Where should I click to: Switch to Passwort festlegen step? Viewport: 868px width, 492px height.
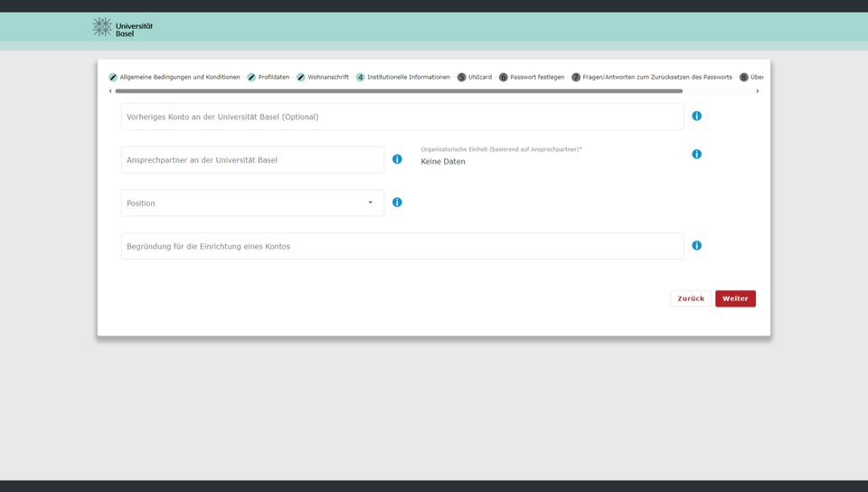(536, 78)
